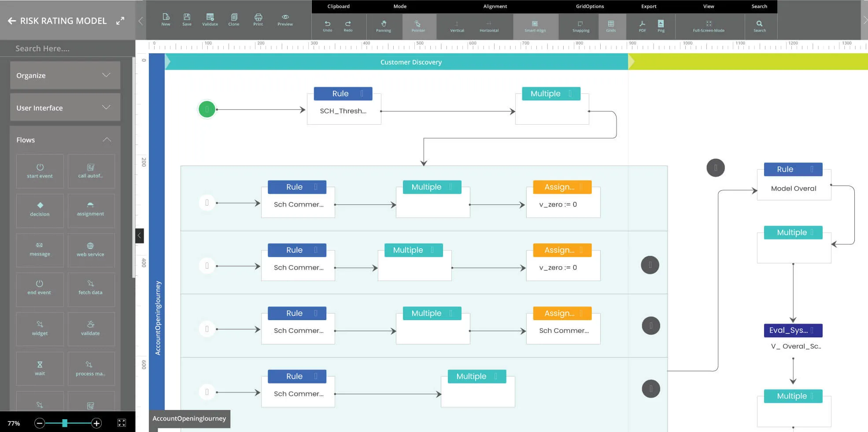The image size is (868, 432).
Task: Click the zoom slider handle
Action: (x=65, y=423)
